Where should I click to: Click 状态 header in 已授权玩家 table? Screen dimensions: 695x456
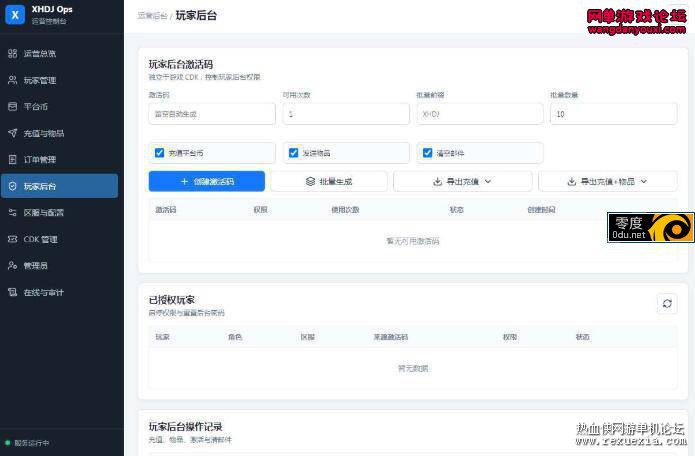(x=582, y=337)
